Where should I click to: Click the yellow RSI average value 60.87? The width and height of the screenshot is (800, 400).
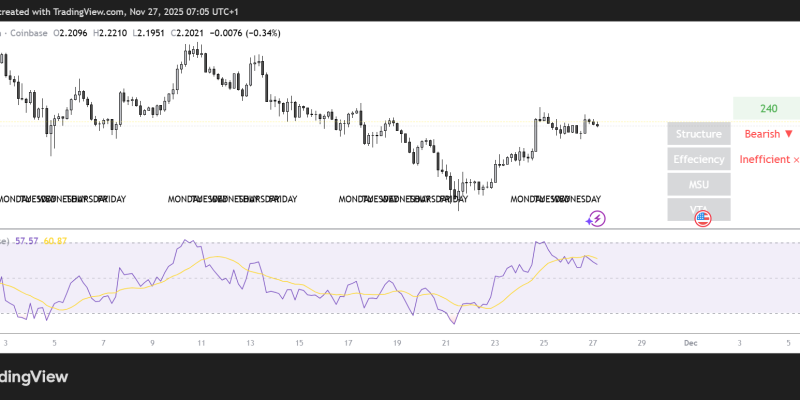pos(55,241)
